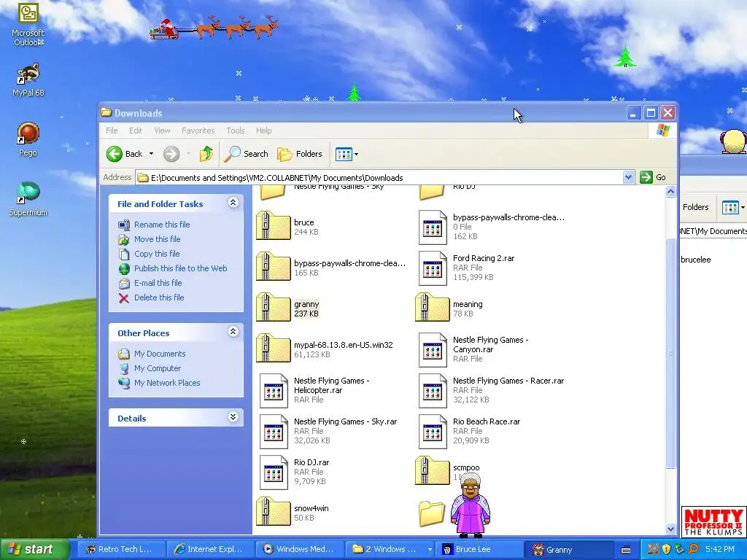The image size is (747, 560).
Task: Collapse the Other Places panel
Action: (x=233, y=332)
